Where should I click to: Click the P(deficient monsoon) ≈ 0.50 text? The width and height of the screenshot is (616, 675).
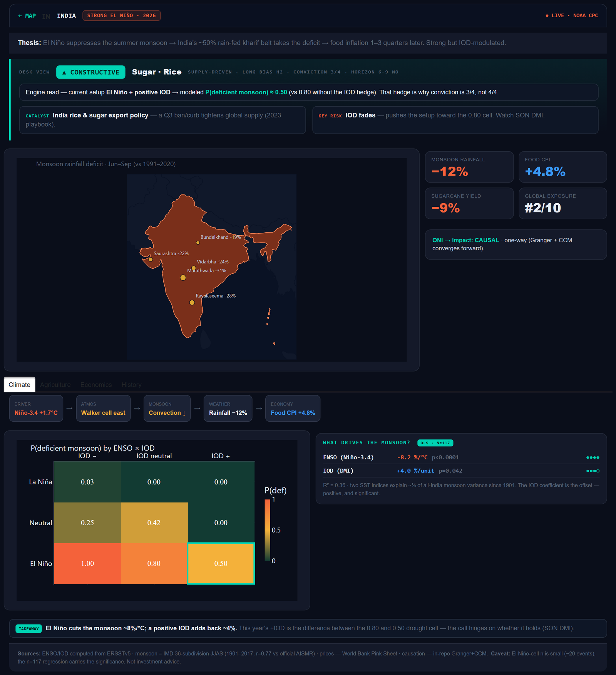coord(246,92)
